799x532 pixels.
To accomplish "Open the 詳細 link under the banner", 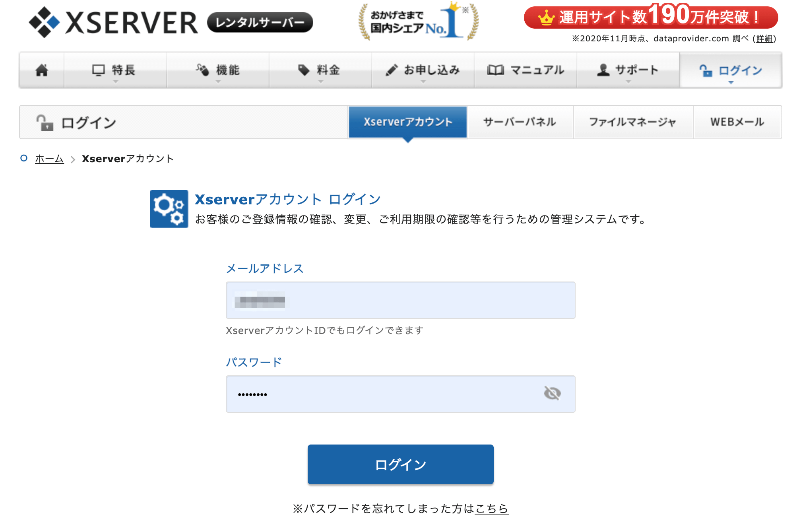I will tap(764, 39).
